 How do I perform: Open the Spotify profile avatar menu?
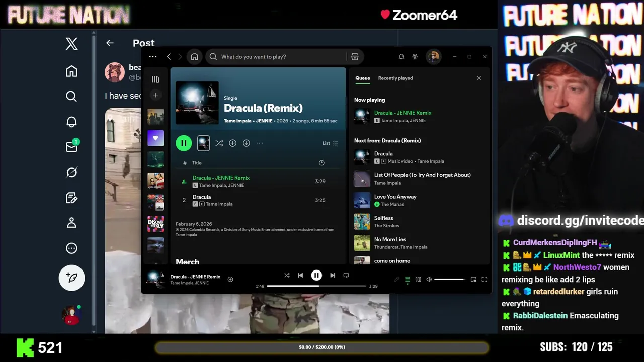click(x=433, y=57)
